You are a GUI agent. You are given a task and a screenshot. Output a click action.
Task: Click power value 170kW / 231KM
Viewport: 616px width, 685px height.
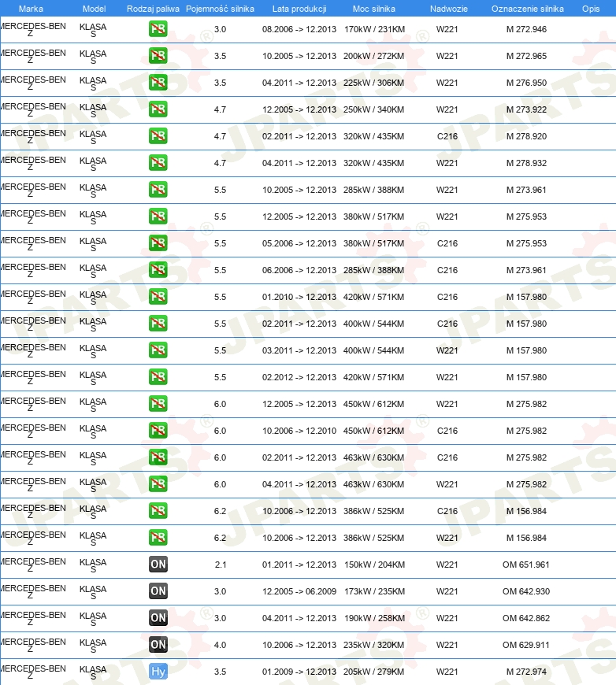(x=374, y=29)
